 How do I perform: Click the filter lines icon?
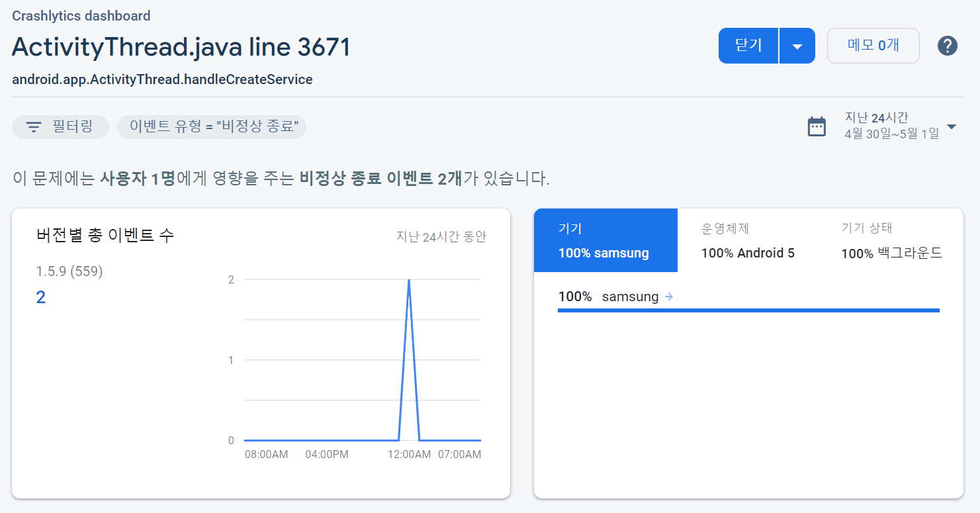coord(34,126)
